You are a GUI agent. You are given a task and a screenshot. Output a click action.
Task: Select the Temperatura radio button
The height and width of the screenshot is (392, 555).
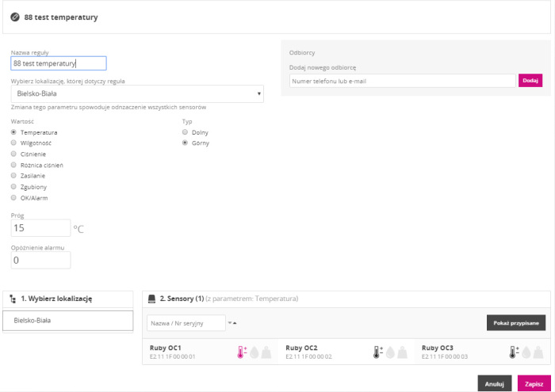coord(13,132)
